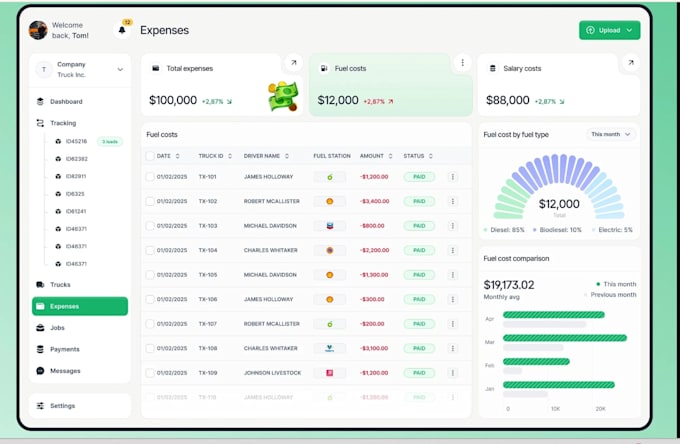Open row menu for TX-109
The height and width of the screenshot is (444, 680).
click(x=453, y=373)
